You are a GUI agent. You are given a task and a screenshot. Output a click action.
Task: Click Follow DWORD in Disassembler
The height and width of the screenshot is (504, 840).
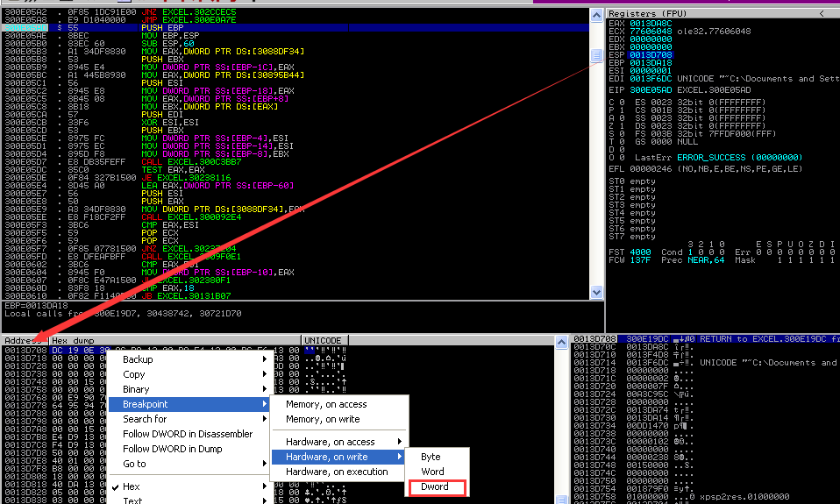pyautogui.click(x=188, y=434)
